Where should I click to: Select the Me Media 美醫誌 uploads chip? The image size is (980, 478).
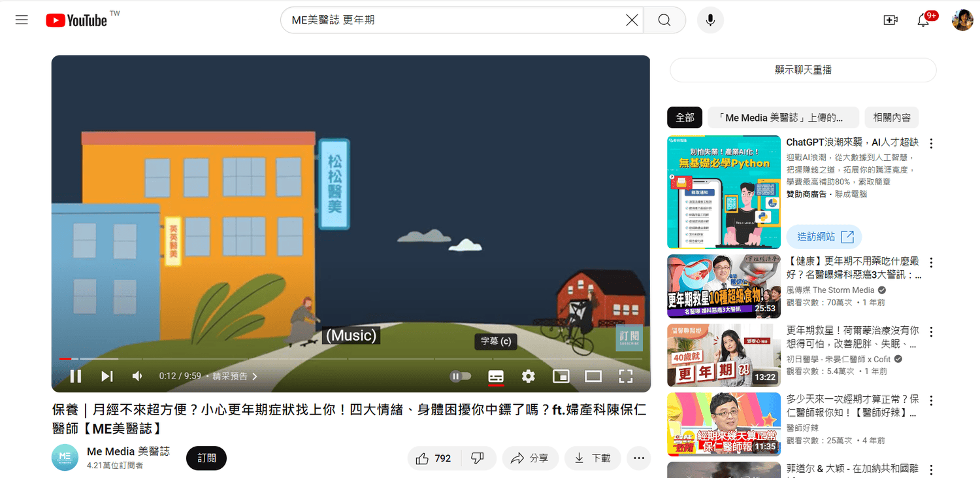click(x=783, y=118)
